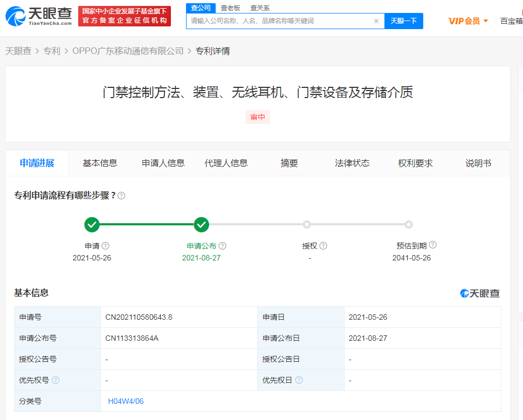Select the 查关系 search tab
Viewport: 523px width, 420px height.
(x=260, y=8)
